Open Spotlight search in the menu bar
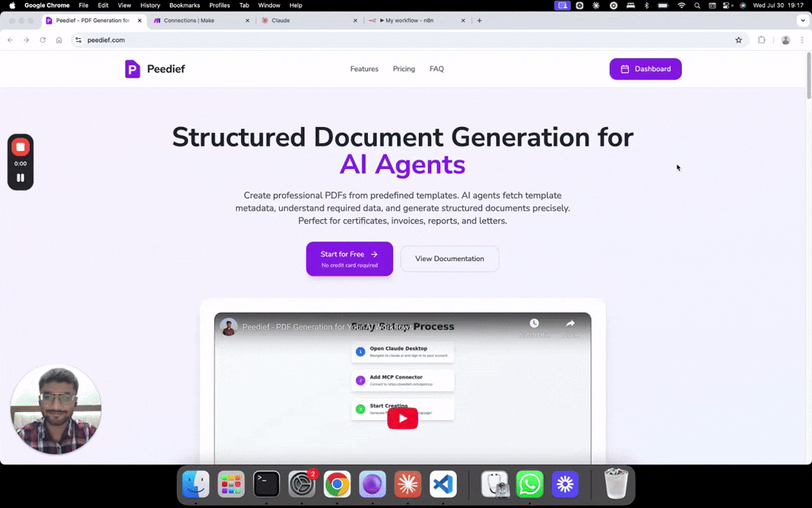Viewport: 812px width, 508px height. click(x=697, y=6)
